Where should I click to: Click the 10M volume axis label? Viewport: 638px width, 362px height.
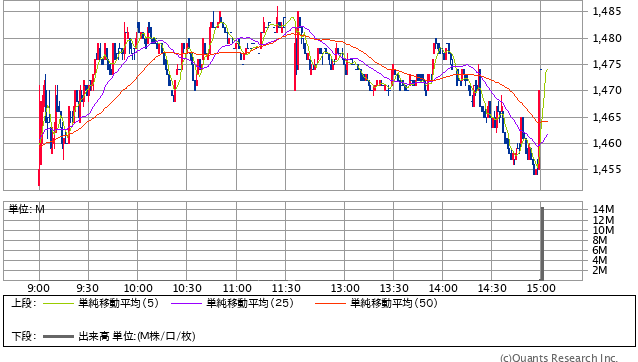coord(603,230)
